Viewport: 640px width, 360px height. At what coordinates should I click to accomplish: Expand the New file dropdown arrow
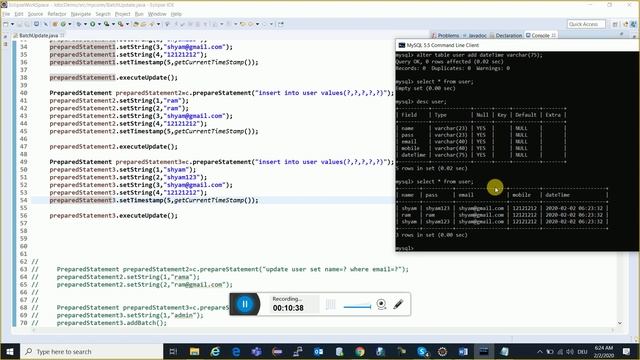(12, 24)
